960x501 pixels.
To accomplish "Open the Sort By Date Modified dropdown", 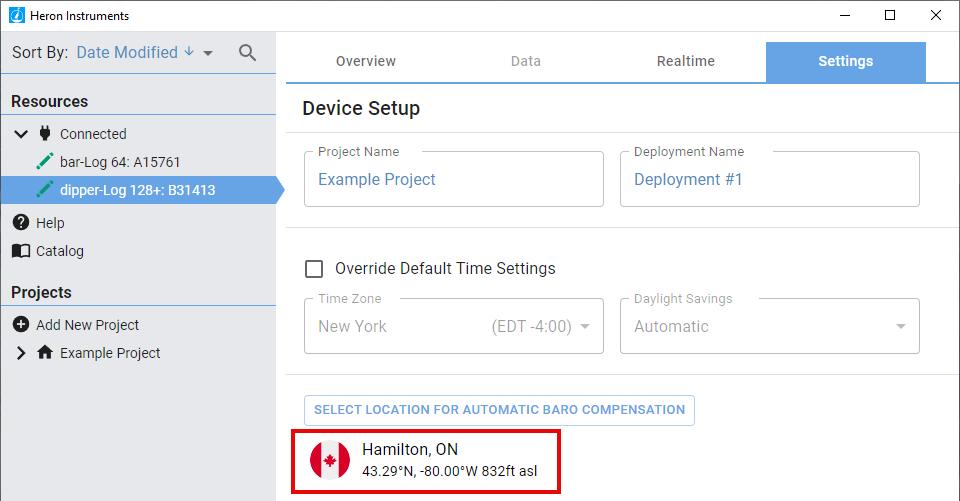I will point(144,53).
